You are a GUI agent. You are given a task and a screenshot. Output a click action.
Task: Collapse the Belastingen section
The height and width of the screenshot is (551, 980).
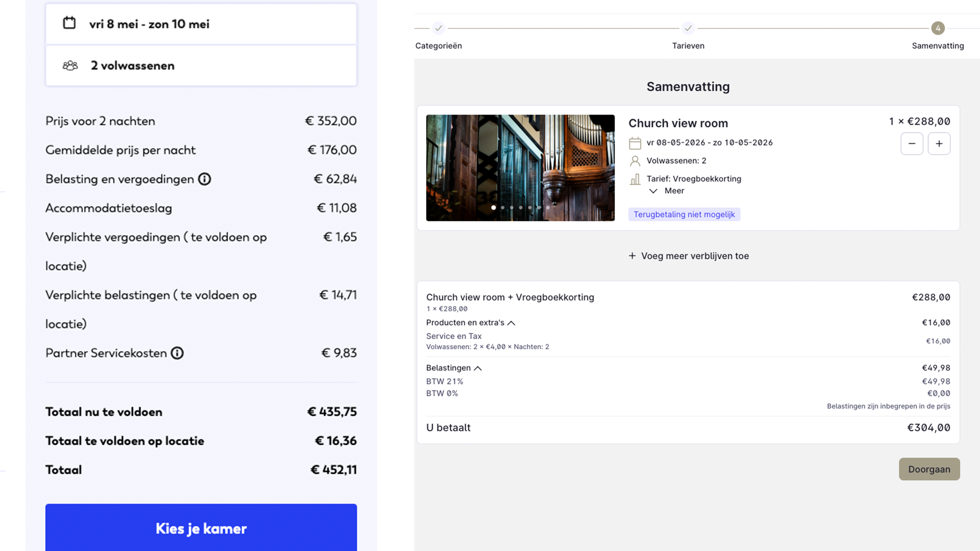click(478, 368)
